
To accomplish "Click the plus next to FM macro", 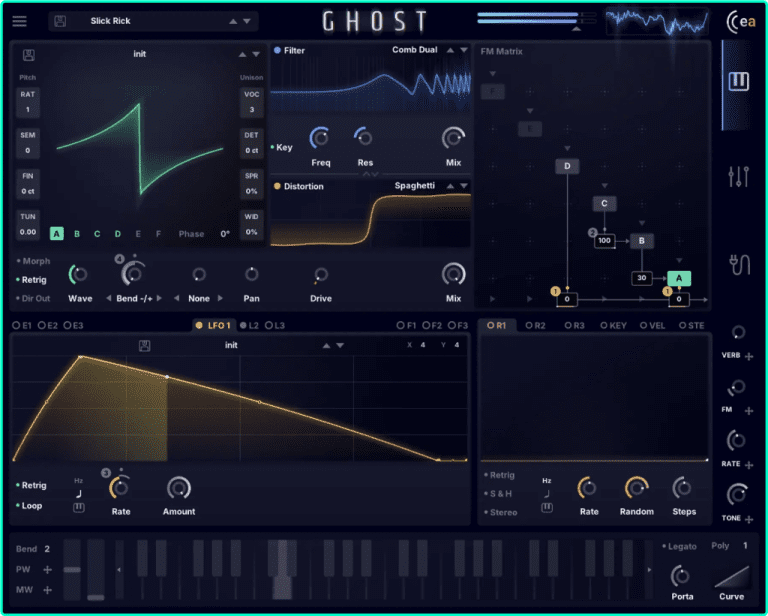I will 749,411.
